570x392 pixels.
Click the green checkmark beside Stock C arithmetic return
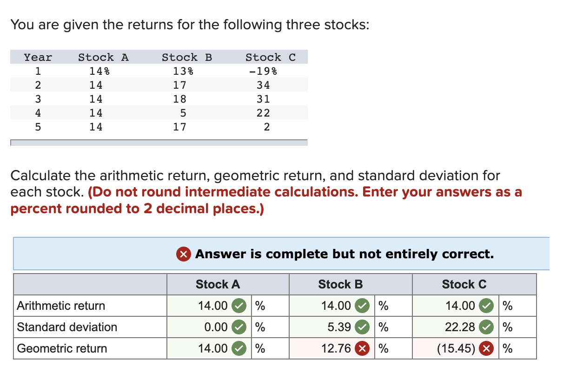point(487,306)
